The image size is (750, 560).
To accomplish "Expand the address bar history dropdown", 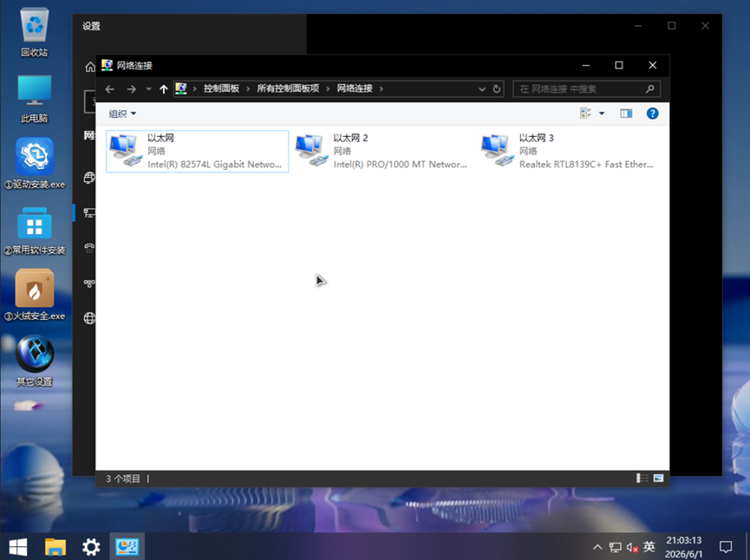I will (482, 89).
